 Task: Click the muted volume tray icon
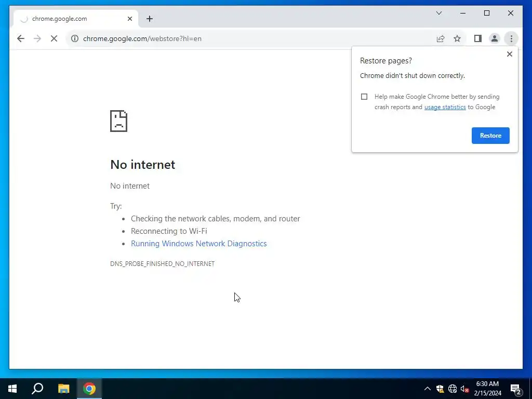464,389
